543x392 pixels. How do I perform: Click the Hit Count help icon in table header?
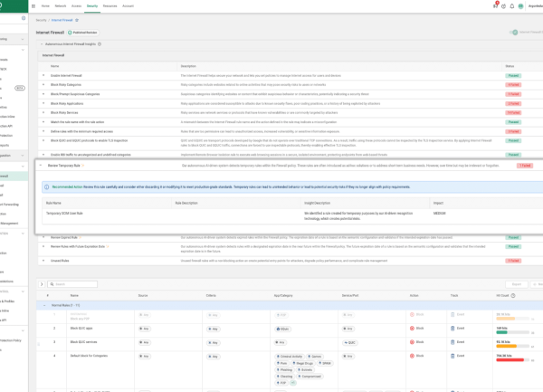513,295
